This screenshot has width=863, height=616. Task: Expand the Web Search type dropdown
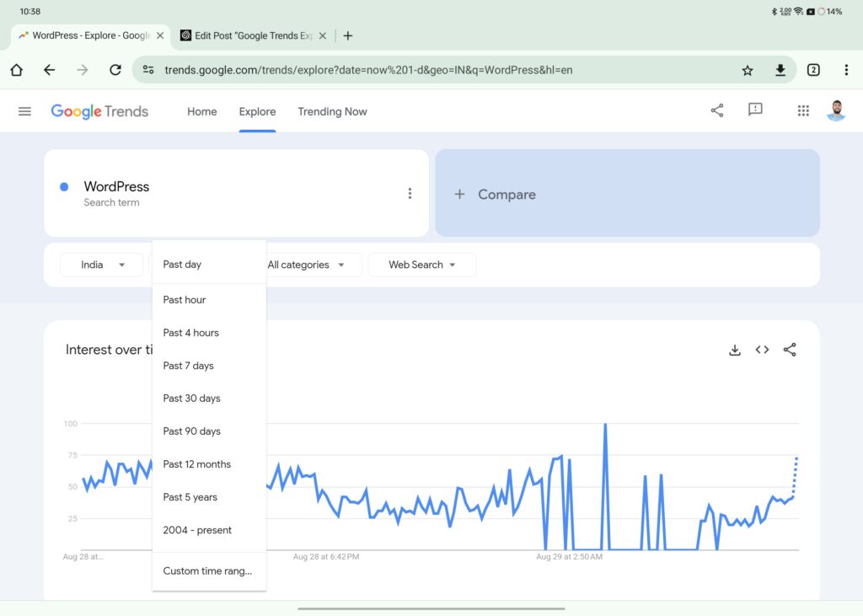click(421, 265)
